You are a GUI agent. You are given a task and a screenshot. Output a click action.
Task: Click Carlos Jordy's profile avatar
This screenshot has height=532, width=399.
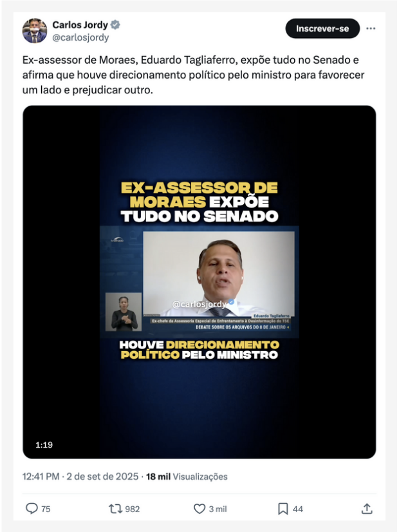point(35,30)
